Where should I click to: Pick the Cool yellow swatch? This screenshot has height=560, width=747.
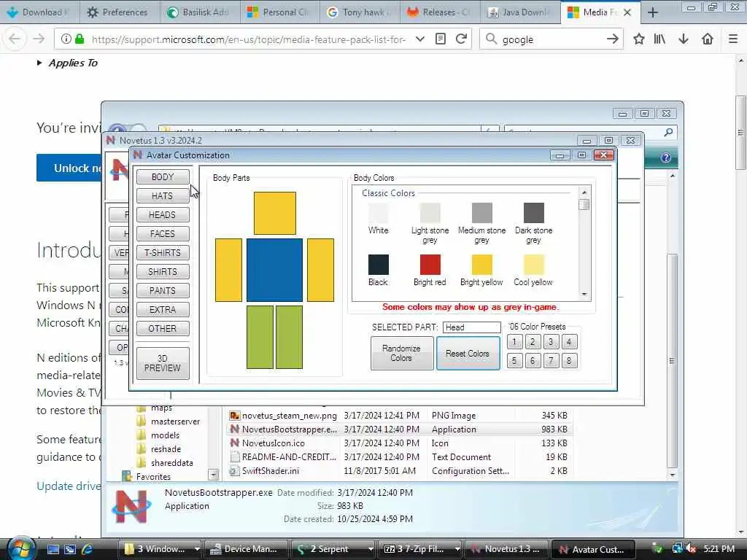[533, 265]
